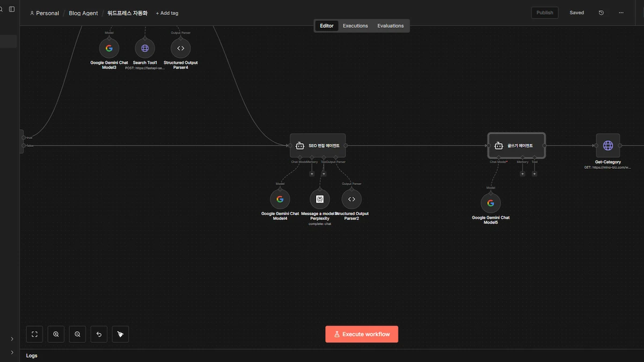Image resolution: width=644 pixels, height=362 pixels.
Task: Click the zoom in canvas button
Action: (56, 334)
